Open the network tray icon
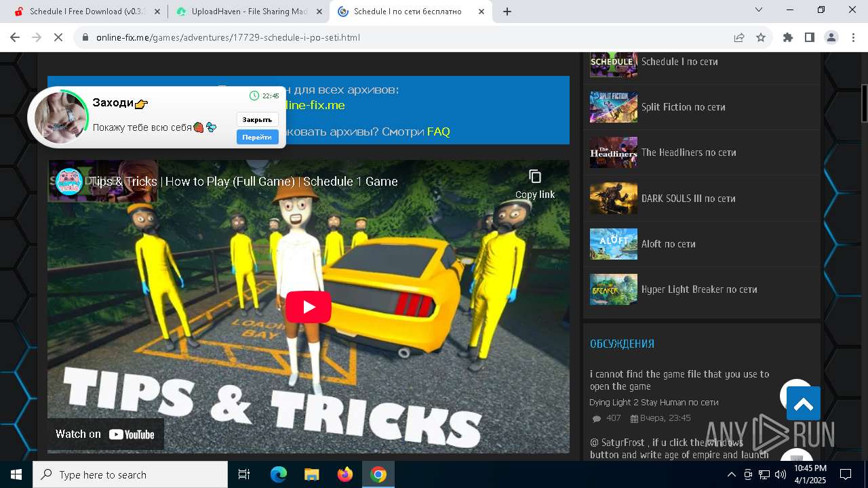 (x=764, y=474)
